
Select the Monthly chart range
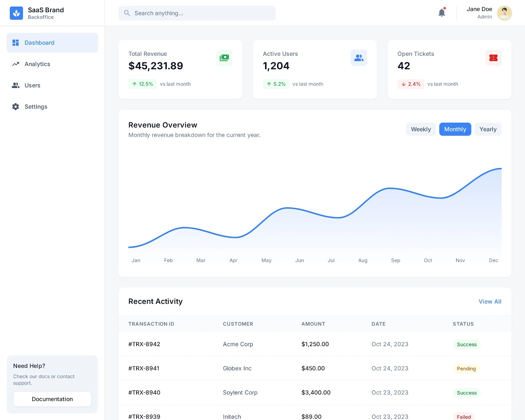pos(455,129)
